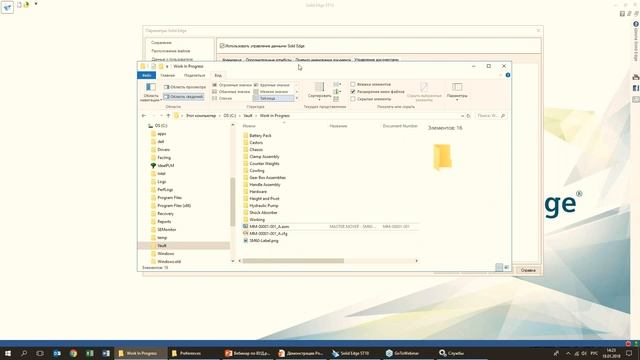Click the horizontal scrollbar of the file list
Image resolution: width=640 pixels, height=360 pixels.
[293, 261]
